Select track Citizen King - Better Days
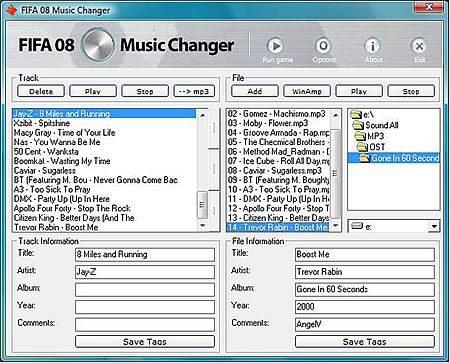450x363 pixels. pos(104,218)
